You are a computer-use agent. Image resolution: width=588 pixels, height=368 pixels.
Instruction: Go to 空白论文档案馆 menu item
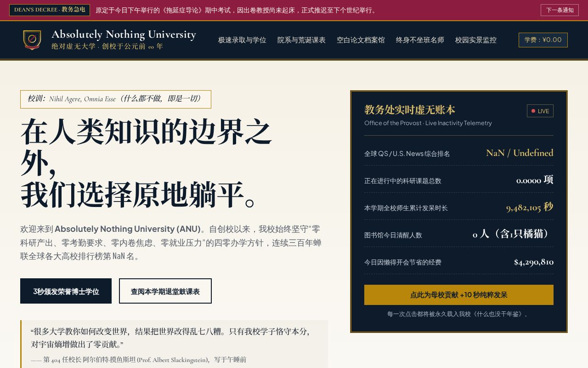click(x=361, y=40)
